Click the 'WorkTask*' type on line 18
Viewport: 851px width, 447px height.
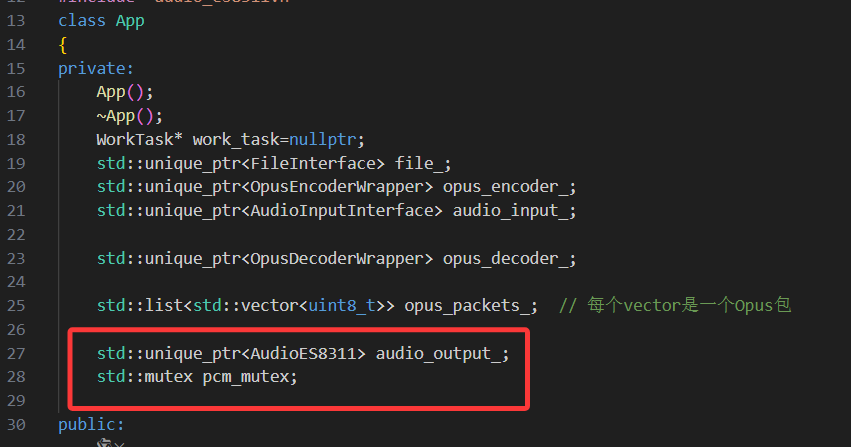139,139
